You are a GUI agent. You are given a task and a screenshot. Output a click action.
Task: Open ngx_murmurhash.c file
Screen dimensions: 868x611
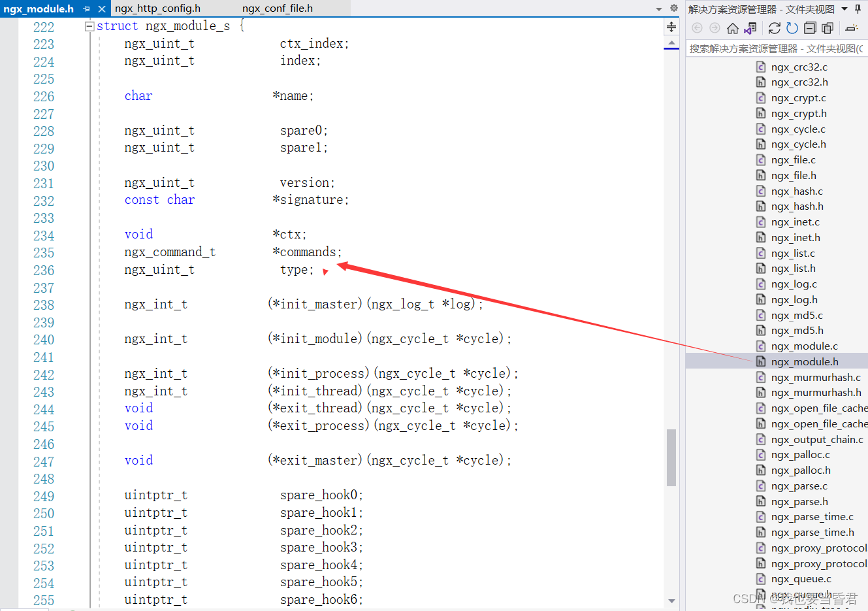click(816, 377)
